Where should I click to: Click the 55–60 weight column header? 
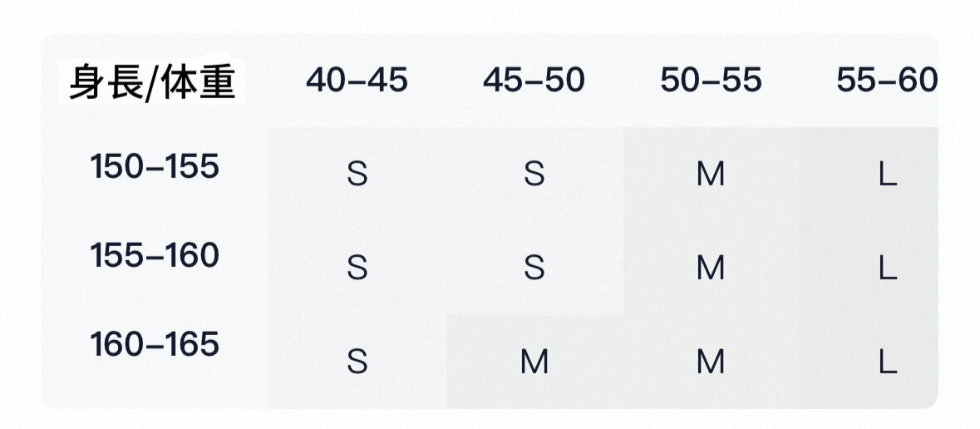coord(886,81)
